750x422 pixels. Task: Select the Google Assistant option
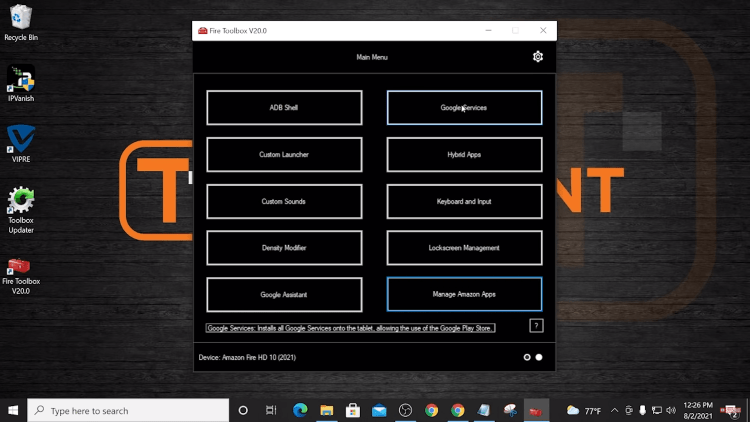(284, 295)
